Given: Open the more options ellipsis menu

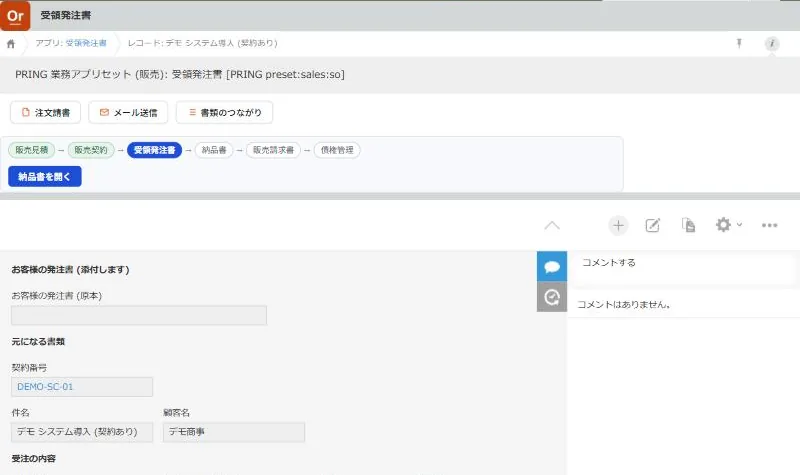Looking at the screenshot, I should point(769,225).
